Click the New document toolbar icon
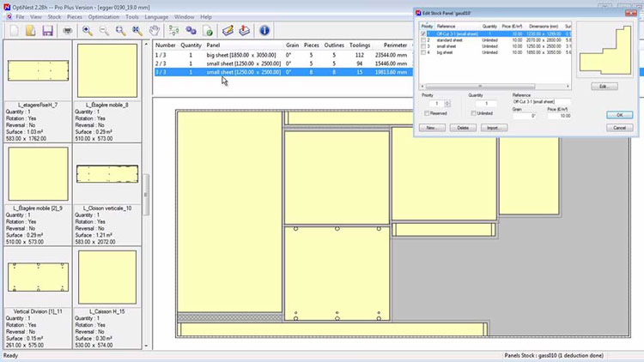This screenshot has width=644, height=362. [14, 31]
